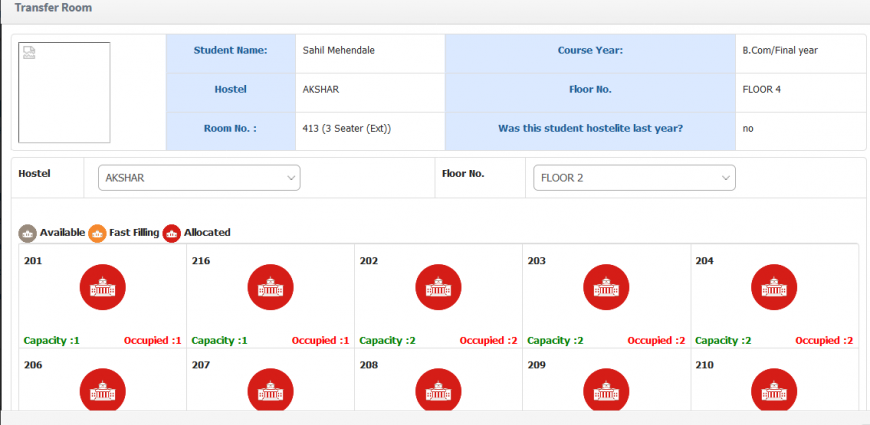Click the AKSHAR hostel value in details table

(321, 89)
